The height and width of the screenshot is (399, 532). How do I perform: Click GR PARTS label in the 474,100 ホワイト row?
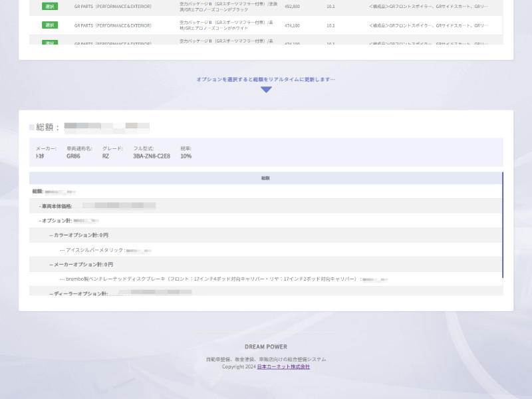112,25
